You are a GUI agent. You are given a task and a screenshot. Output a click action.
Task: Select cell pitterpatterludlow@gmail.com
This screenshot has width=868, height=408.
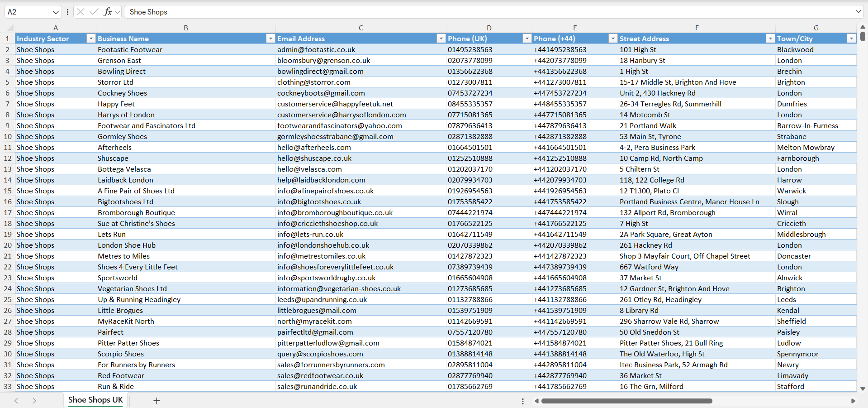point(361,343)
